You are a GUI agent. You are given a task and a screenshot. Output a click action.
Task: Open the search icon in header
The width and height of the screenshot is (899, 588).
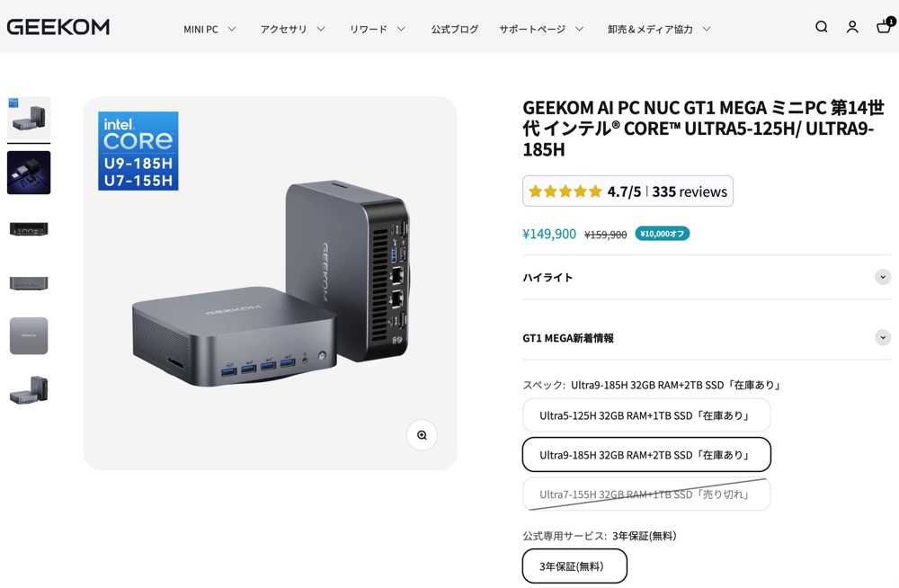pyautogui.click(x=821, y=27)
